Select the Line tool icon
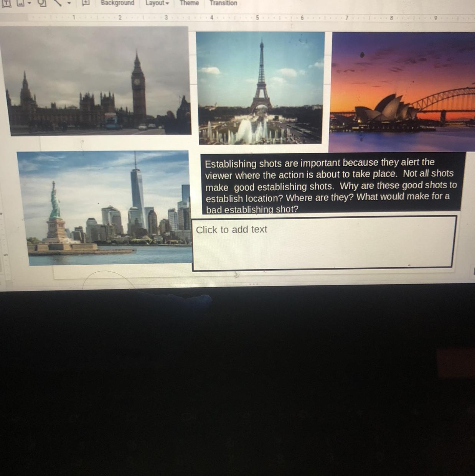 click(58, 3)
